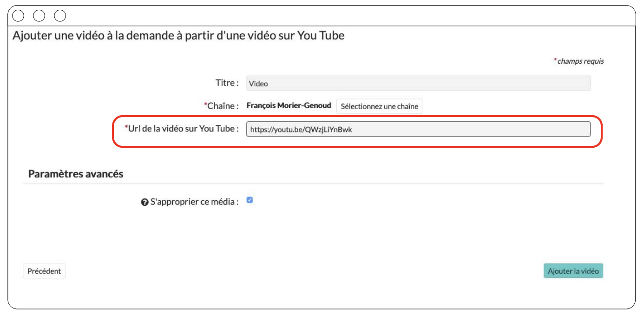Click the help question mark icon beside S'approprier ce média

pos(145,203)
